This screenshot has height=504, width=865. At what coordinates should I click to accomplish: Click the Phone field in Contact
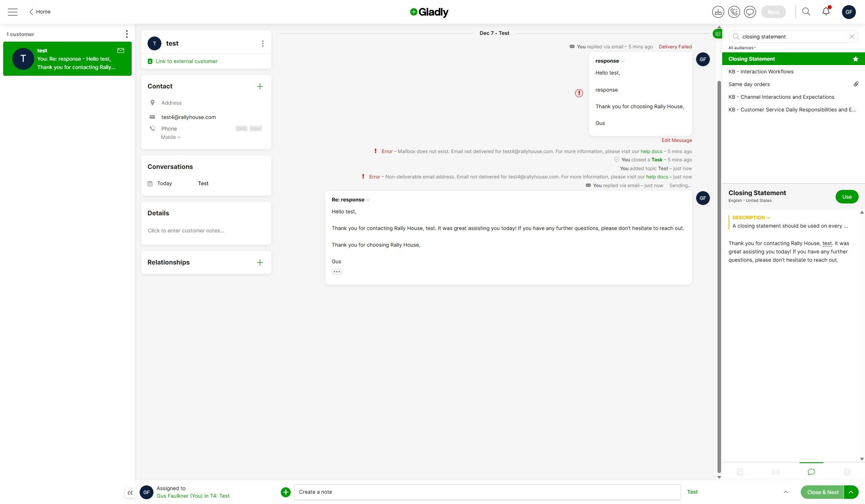(169, 129)
